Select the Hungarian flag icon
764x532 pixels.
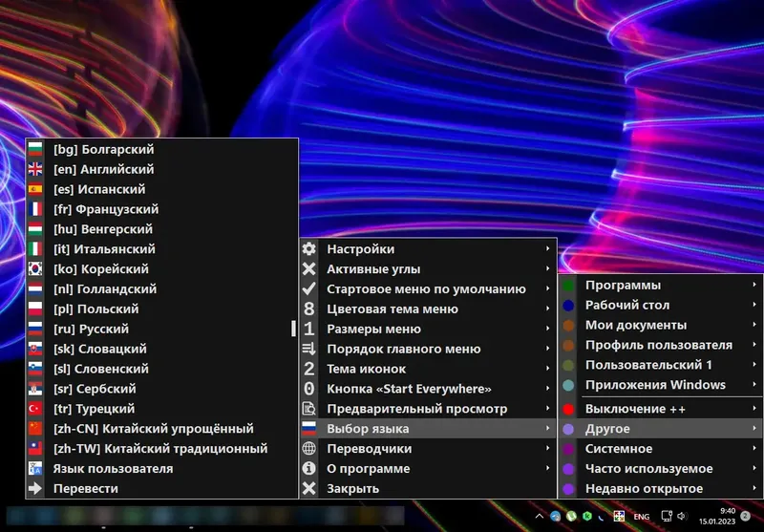(x=35, y=229)
